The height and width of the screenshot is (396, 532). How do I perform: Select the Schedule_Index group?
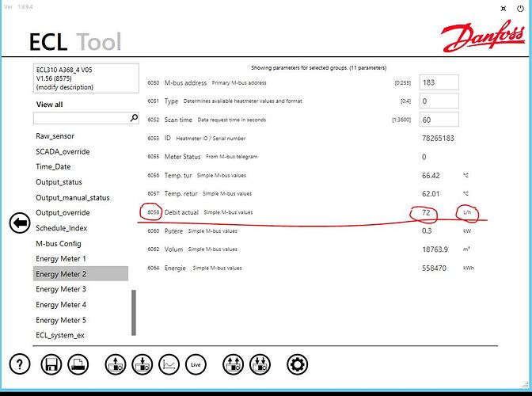click(62, 228)
